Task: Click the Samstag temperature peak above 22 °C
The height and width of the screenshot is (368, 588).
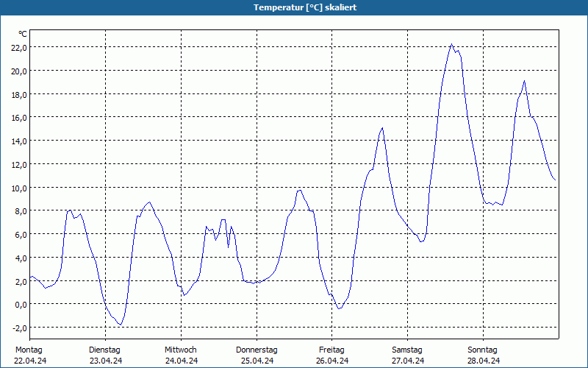Action: pos(451,44)
